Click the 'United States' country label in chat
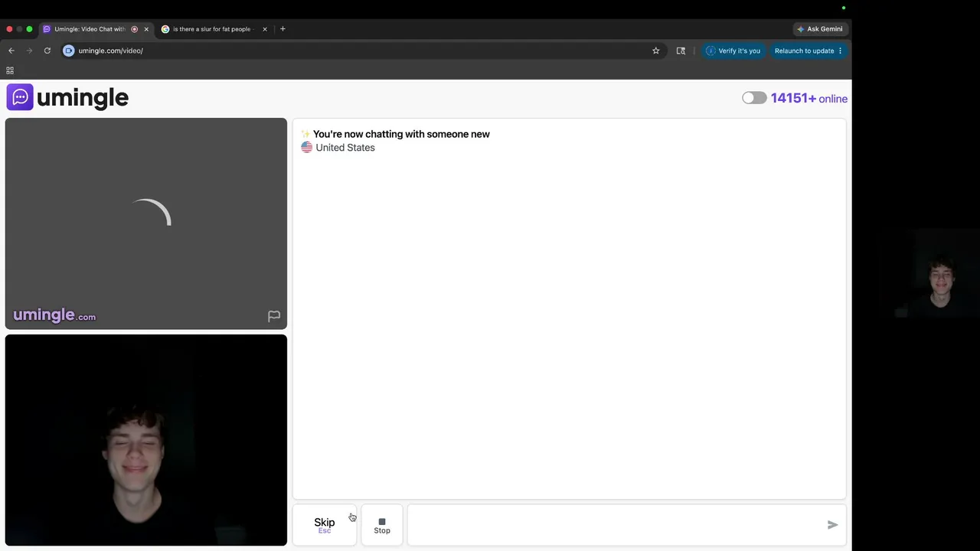Viewport: 980px width, 551px height. [x=345, y=148]
